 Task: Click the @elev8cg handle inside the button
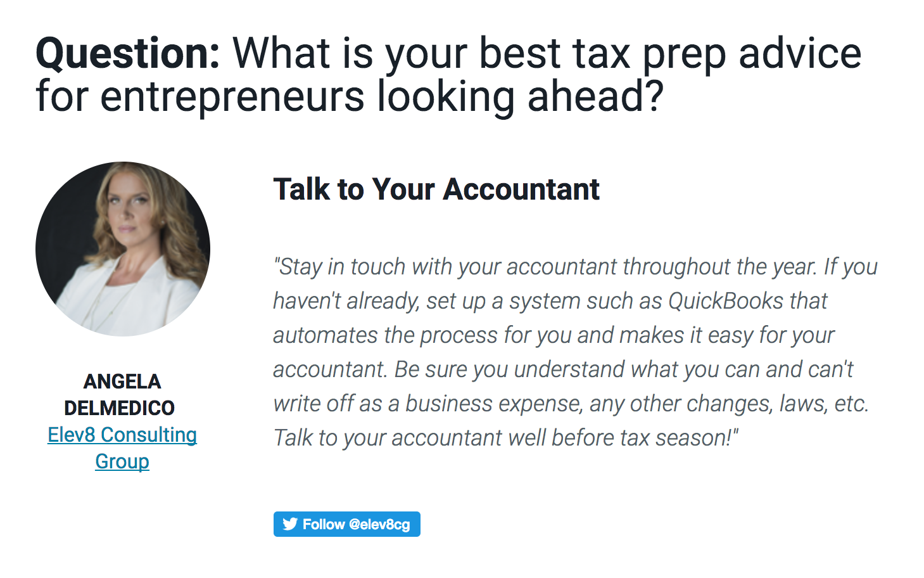tap(379, 525)
